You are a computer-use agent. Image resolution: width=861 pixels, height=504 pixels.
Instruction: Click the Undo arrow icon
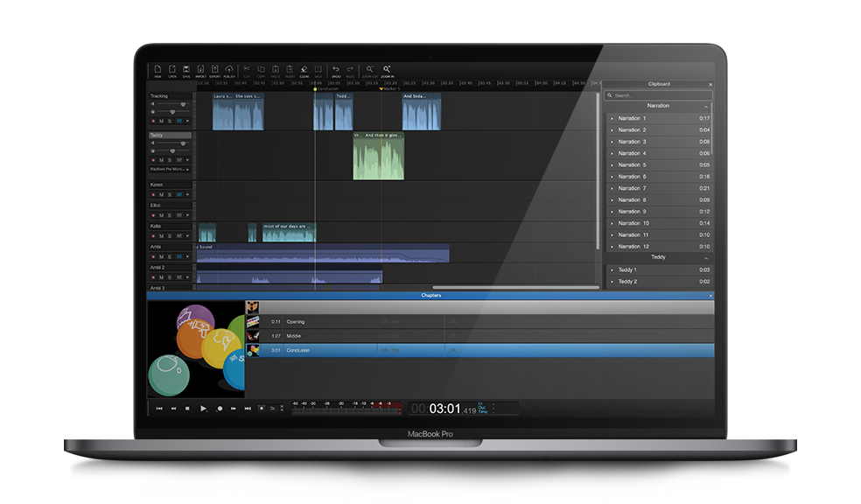click(336, 70)
